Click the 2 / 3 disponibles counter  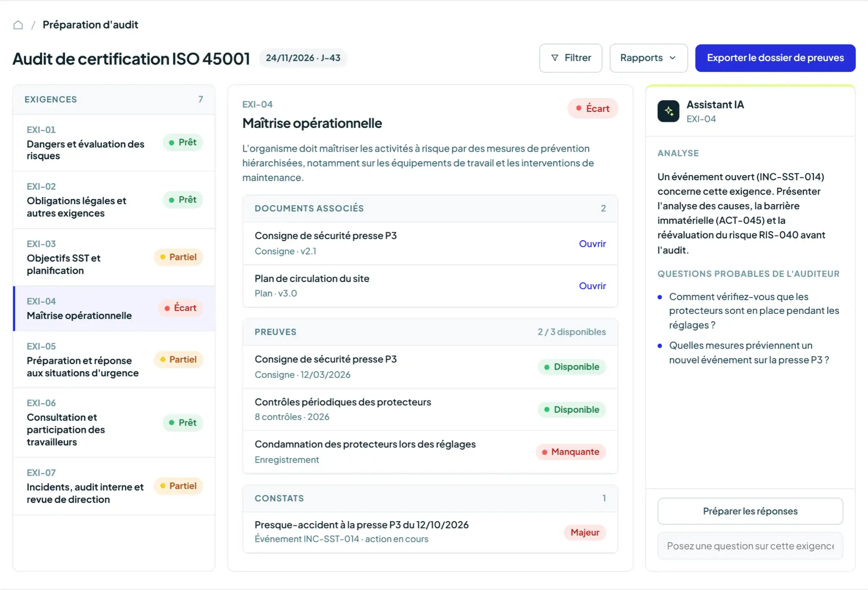coord(571,332)
